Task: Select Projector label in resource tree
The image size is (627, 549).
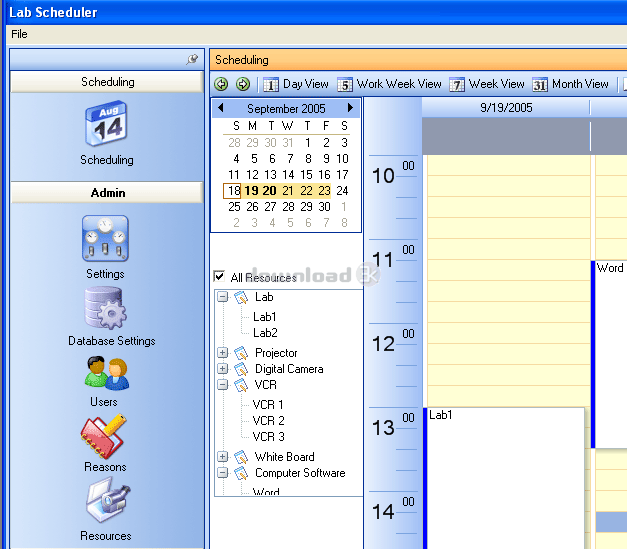Action: [x=276, y=353]
